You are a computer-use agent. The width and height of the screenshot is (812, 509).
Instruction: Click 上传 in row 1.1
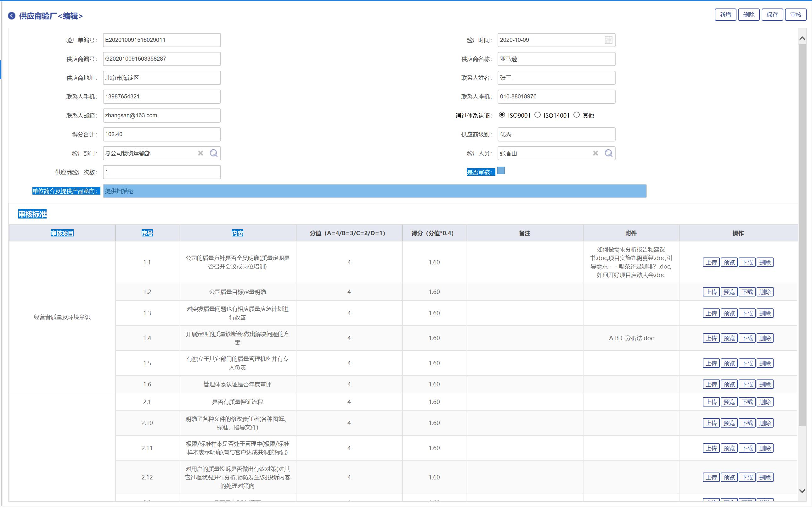click(711, 263)
